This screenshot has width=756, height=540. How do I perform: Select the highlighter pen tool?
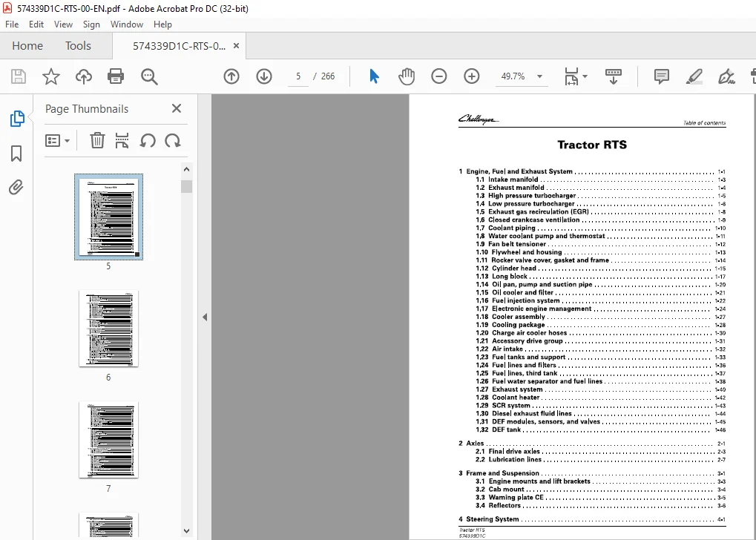click(x=694, y=76)
